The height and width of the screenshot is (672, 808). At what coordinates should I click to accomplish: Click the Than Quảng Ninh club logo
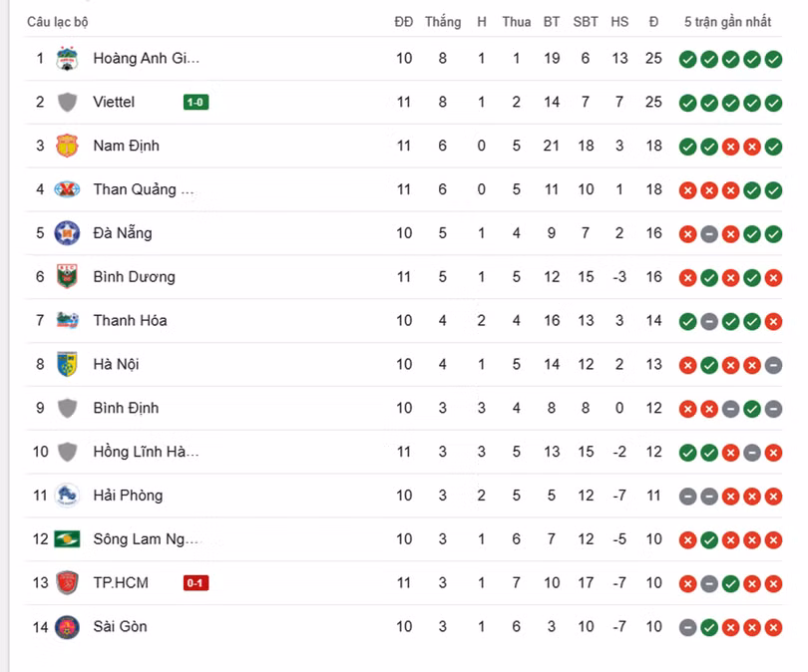click(x=67, y=189)
